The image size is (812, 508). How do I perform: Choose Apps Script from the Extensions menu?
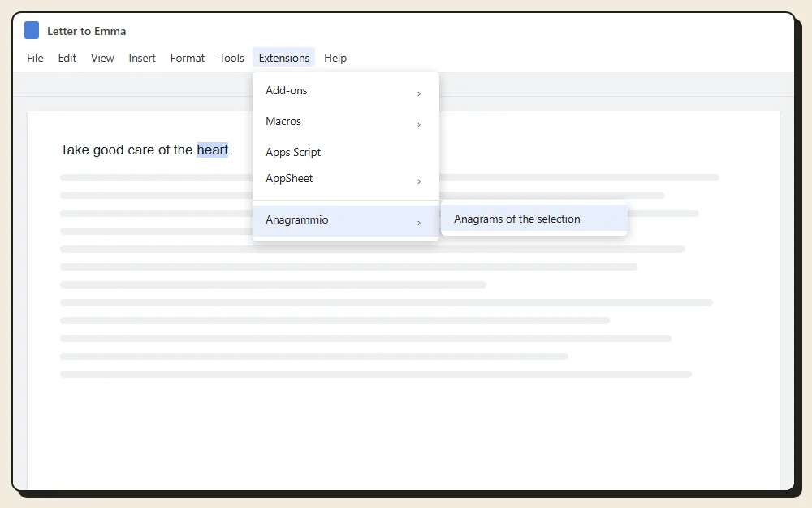(345, 153)
